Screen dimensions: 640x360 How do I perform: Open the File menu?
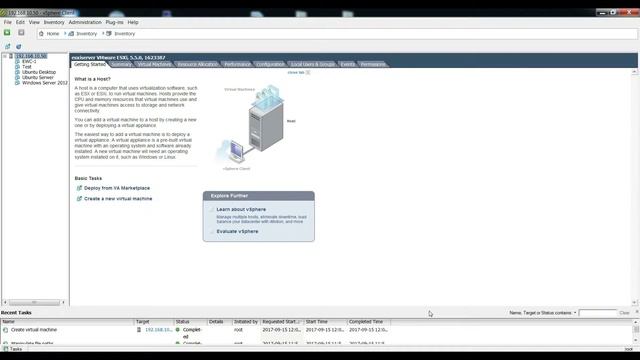tap(8, 22)
